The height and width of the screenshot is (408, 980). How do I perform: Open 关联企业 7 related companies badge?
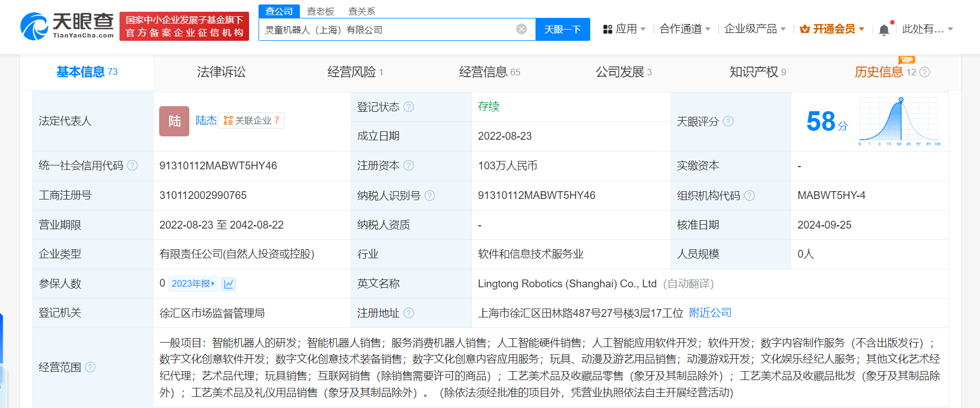251,120
